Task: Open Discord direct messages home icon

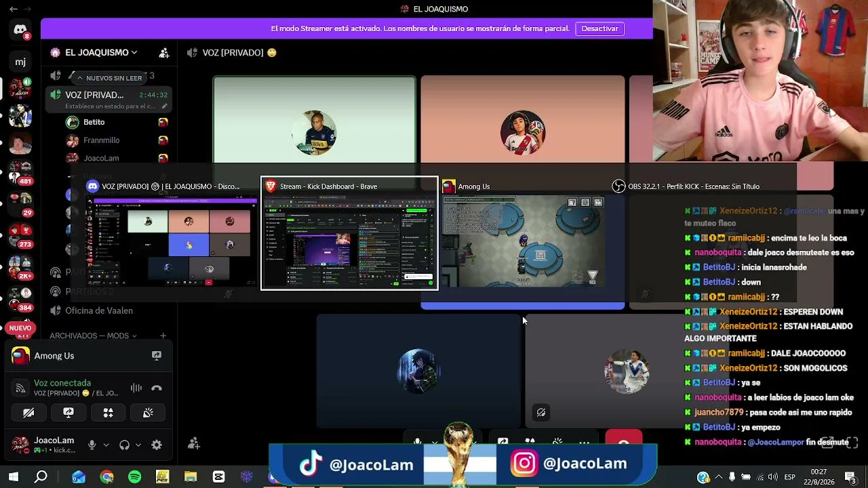Action: coord(20,29)
